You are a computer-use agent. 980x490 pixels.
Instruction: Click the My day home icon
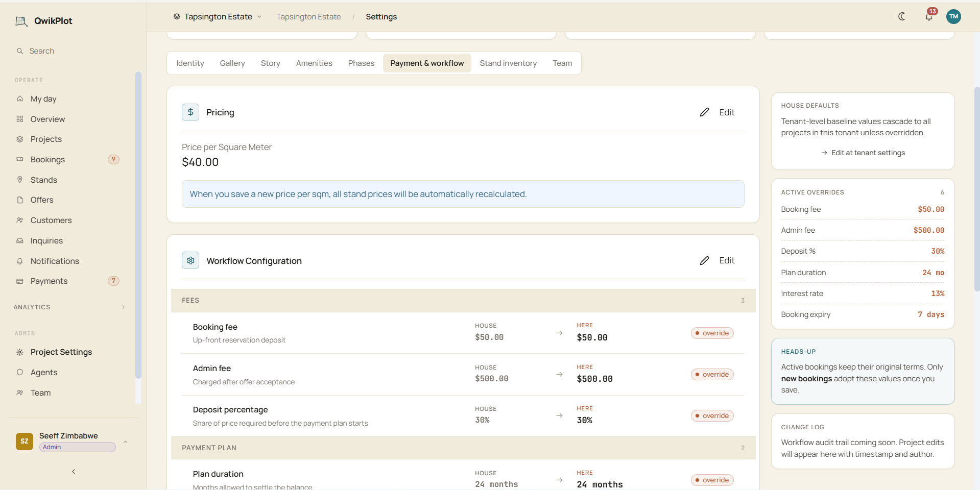coord(20,99)
